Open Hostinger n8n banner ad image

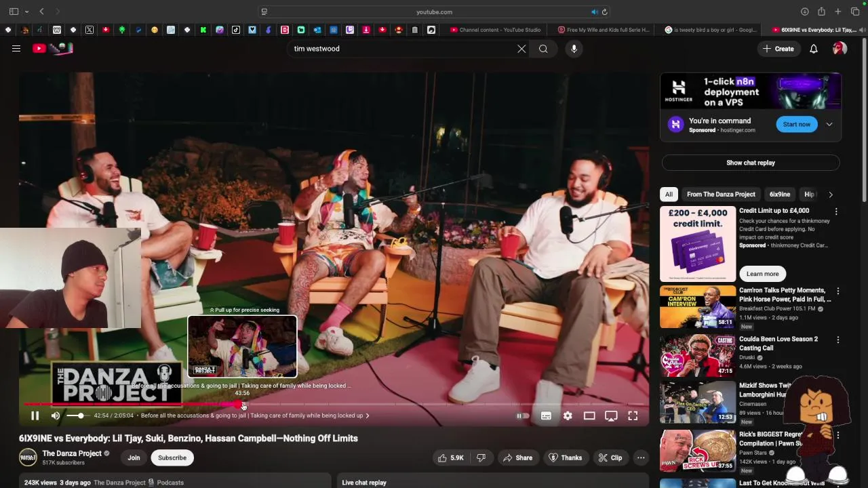pos(751,91)
